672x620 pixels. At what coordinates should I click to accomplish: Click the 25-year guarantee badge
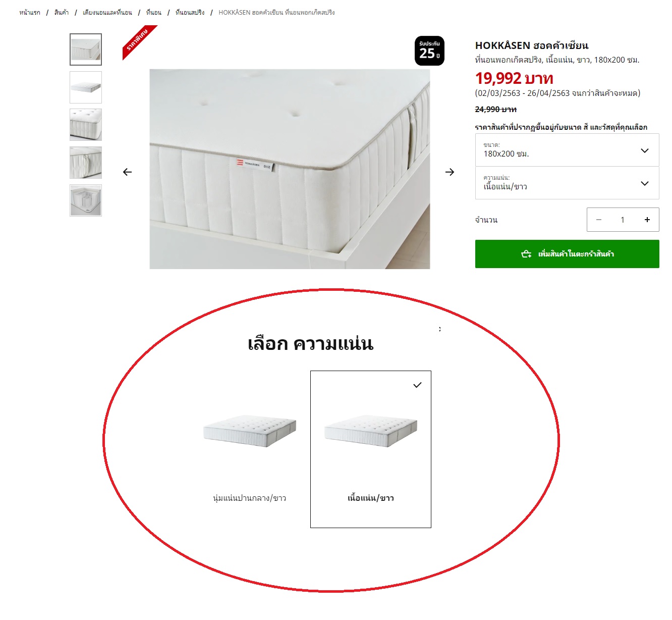pos(429,50)
